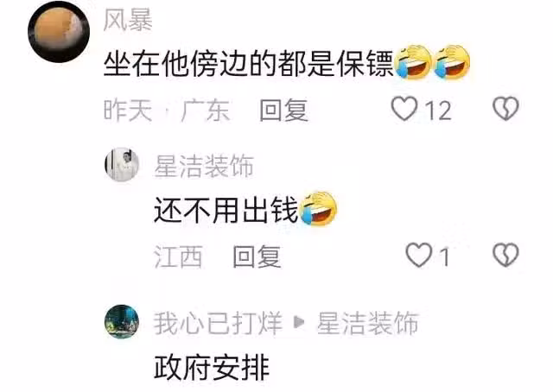Open 星洁装饰's small avatar
The image size is (553, 392).
click(122, 165)
